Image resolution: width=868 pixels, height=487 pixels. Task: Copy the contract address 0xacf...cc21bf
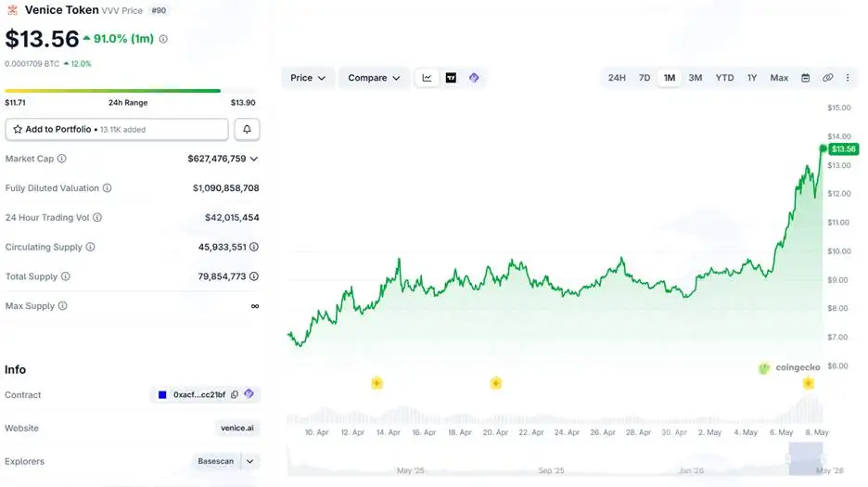(x=235, y=394)
